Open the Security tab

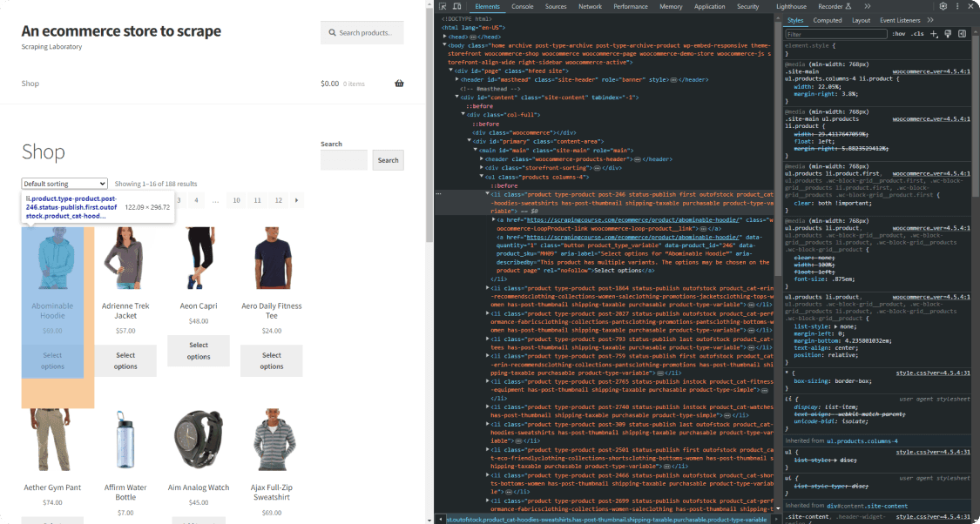pos(747,6)
